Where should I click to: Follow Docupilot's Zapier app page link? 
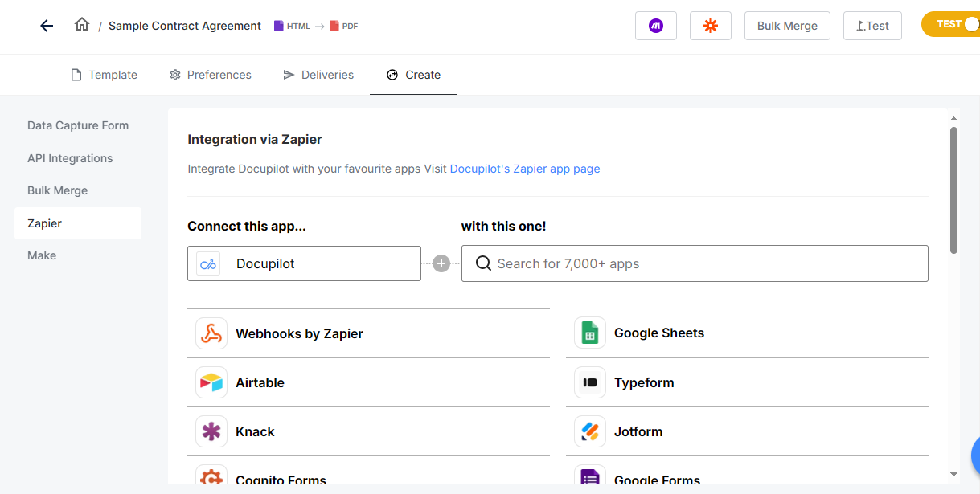pos(525,169)
